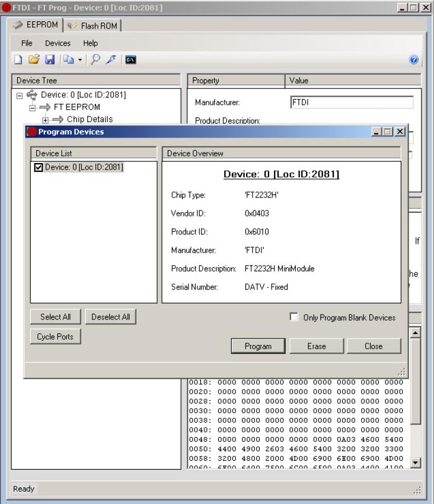Open the File menu
Viewport: 434px width, 504px height.
(27, 43)
